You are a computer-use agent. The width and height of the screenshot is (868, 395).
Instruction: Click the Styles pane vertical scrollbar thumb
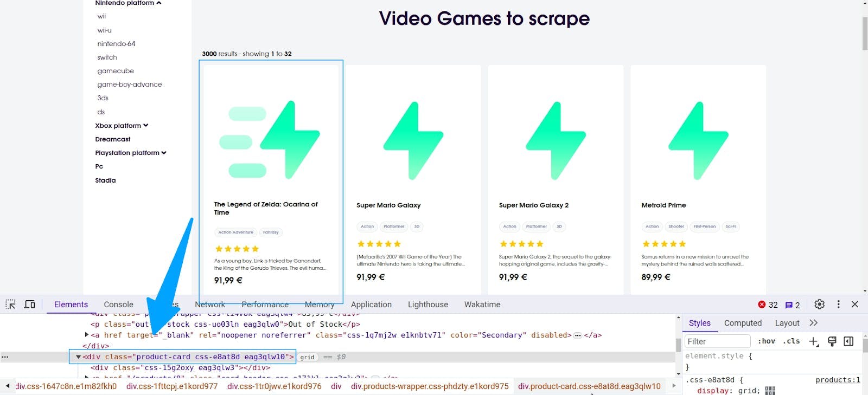click(865, 346)
